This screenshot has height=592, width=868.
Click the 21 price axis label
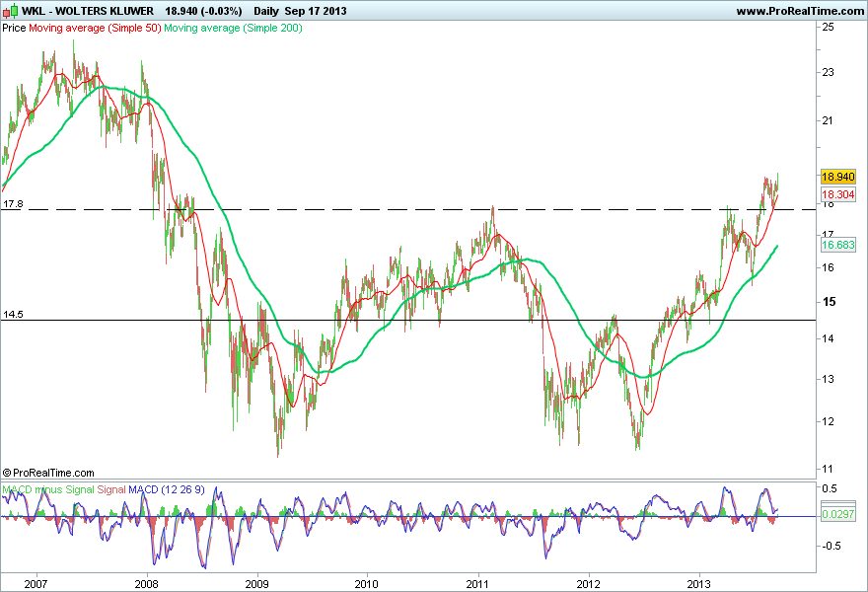click(829, 120)
